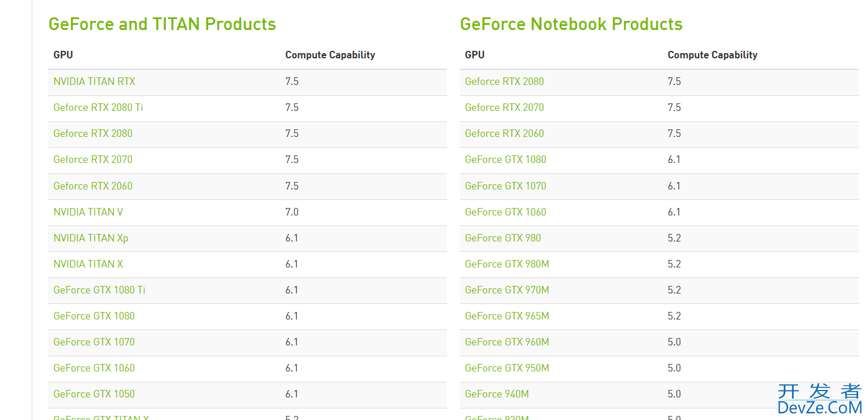This screenshot has width=868, height=420.
Task: Click the GPU header of the Notebook Products table
Action: (x=475, y=55)
